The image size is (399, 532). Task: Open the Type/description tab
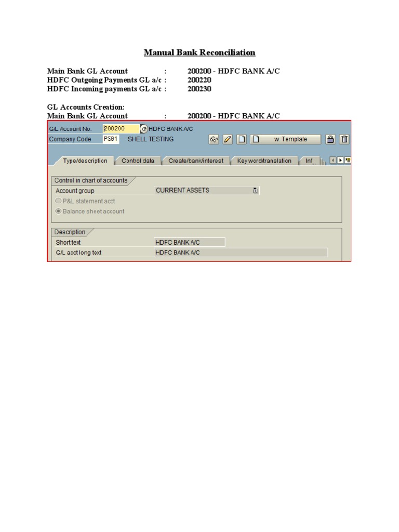click(85, 161)
